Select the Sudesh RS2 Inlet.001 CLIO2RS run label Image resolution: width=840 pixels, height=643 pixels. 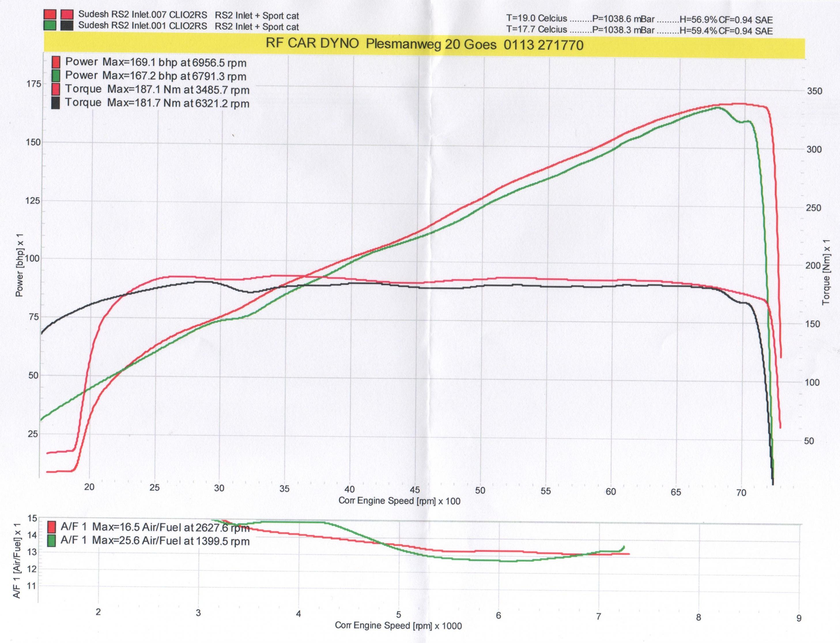coord(142,26)
